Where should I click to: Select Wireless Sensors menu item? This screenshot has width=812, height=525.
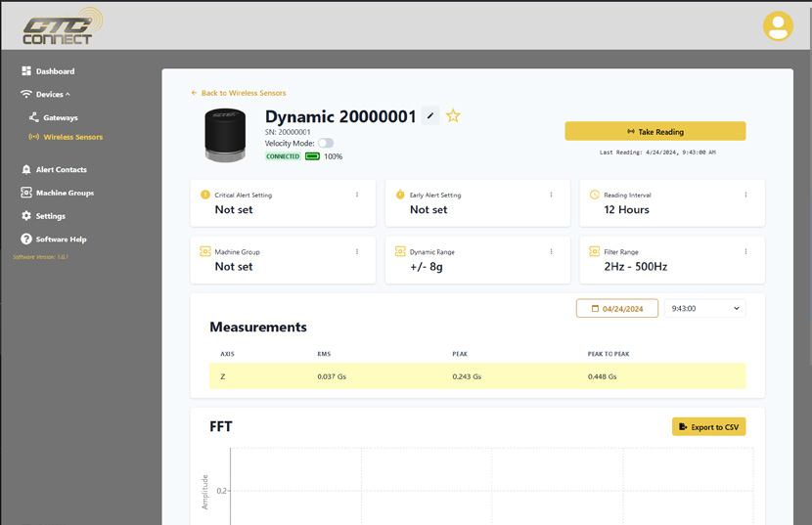[73, 137]
